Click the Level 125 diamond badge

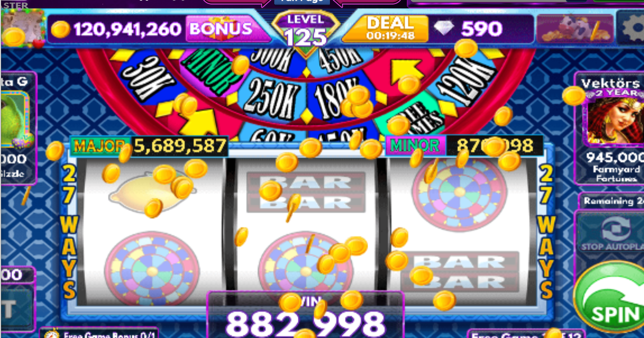click(306, 33)
